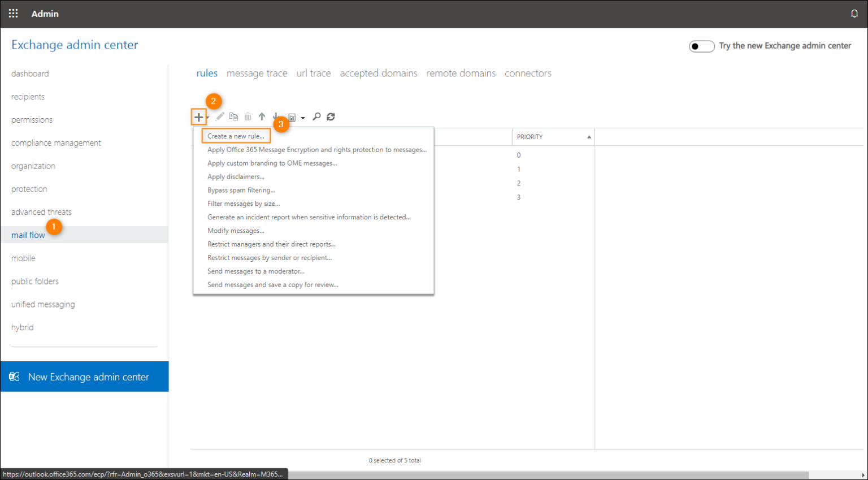Click the Priority column sort arrow
868x480 pixels.
pyautogui.click(x=588, y=136)
